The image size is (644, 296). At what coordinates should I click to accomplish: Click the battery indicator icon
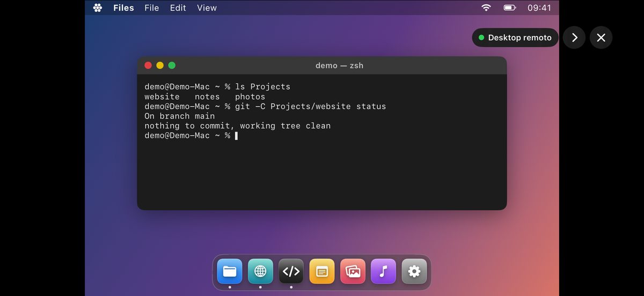[509, 8]
